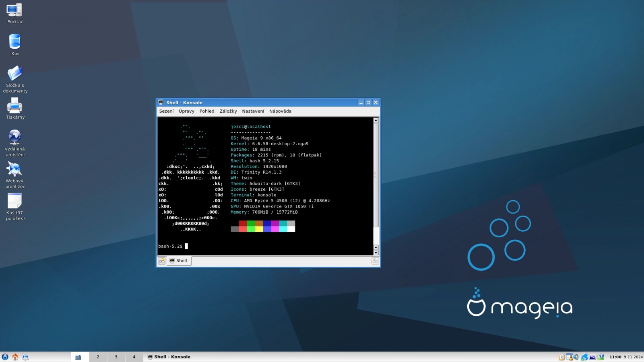This screenshot has height=362, width=644.
Task: Open Vzdálená umístění desktop icon
Action: coord(15,143)
